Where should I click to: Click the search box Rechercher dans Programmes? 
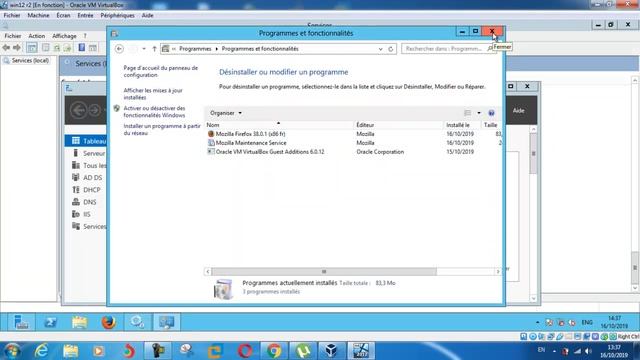[447, 49]
